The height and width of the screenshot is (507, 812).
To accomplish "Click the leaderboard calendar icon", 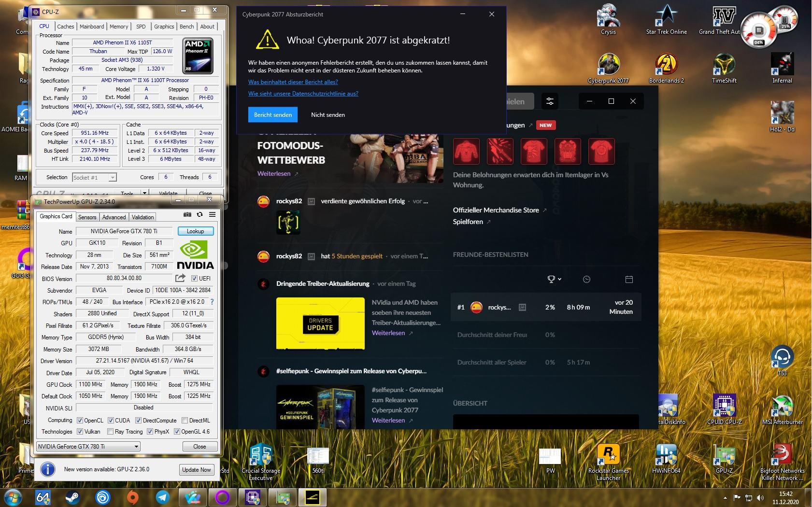I will click(629, 279).
